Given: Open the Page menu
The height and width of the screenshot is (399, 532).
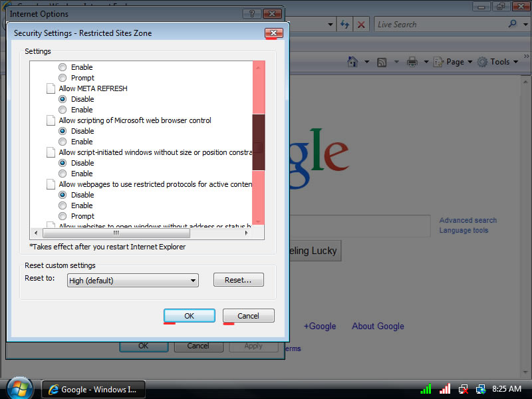Looking at the screenshot, I should pyautogui.click(x=455, y=62).
